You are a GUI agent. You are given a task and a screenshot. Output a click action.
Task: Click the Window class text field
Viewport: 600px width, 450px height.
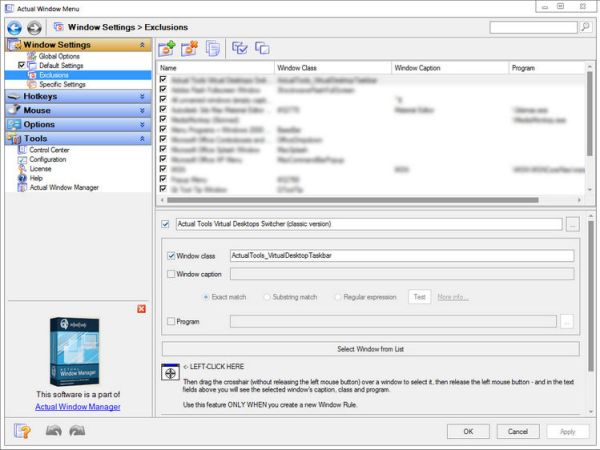[402, 256]
